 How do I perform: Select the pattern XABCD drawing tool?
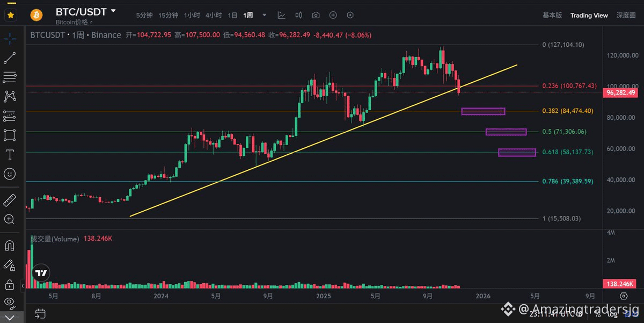[x=10, y=96]
